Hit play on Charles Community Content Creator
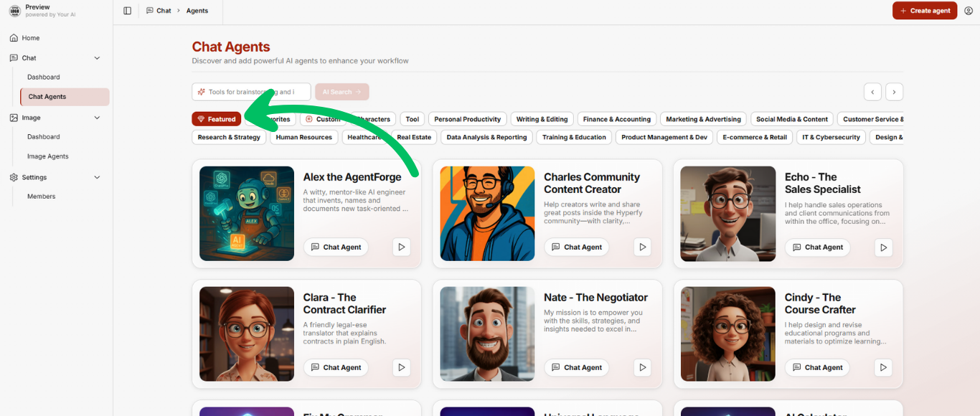This screenshot has height=416, width=980. point(642,247)
